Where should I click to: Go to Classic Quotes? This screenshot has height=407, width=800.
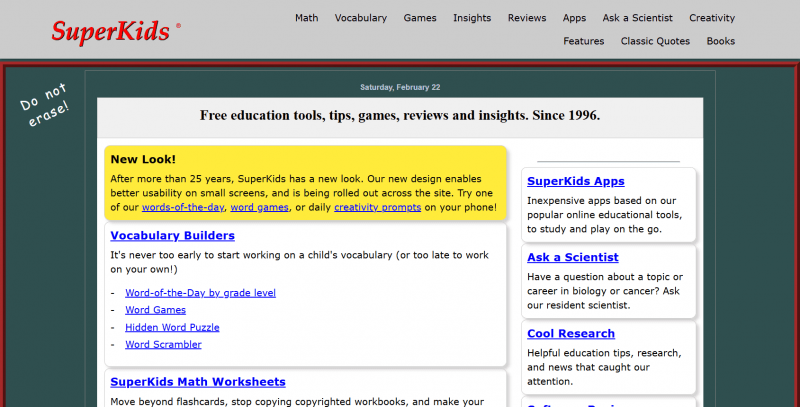tap(655, 42)
